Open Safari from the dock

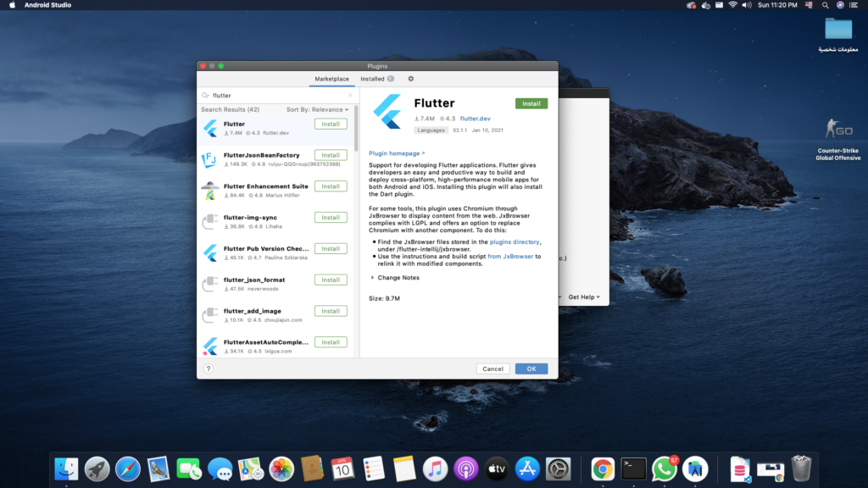click(x=128, y=469)
